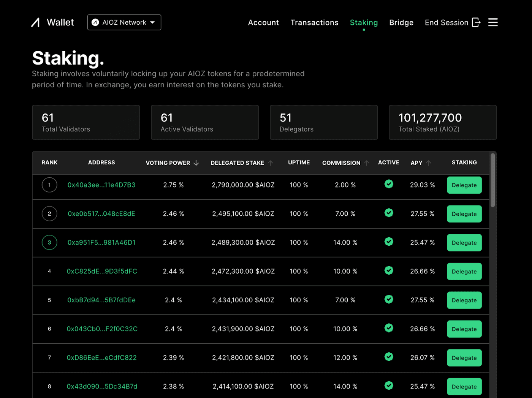Click the 26.07 % APY value

[422, 358]
